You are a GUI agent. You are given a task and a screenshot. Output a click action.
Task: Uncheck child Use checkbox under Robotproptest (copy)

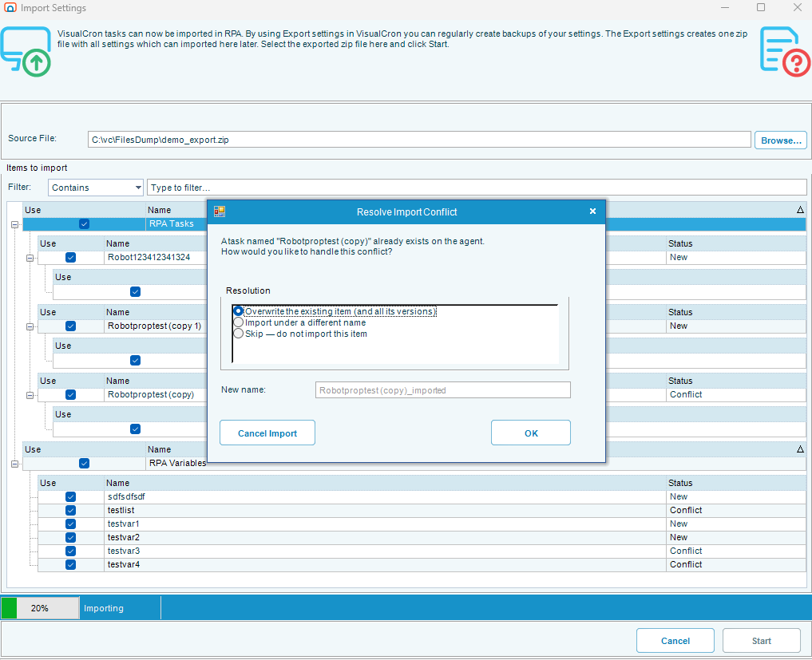[135, 429]
